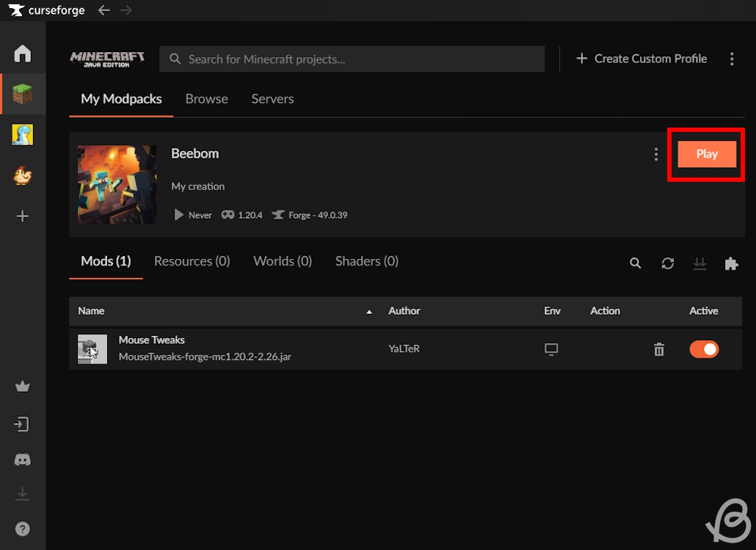This screenshot has width=756, height=550.
Task: Open the Discord icon in sidebar
Action: (23, 460)
